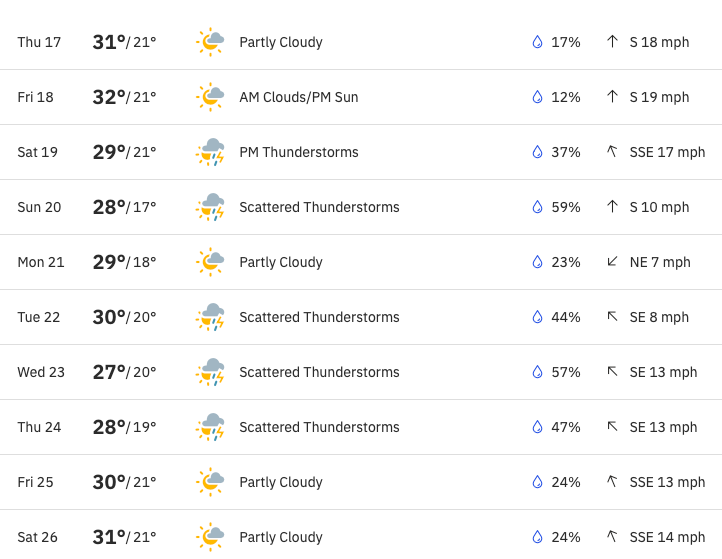Click the Thu 17 partly cloudy weather icon
Viewport: 722px width, 559px height.
coord(210,42)
